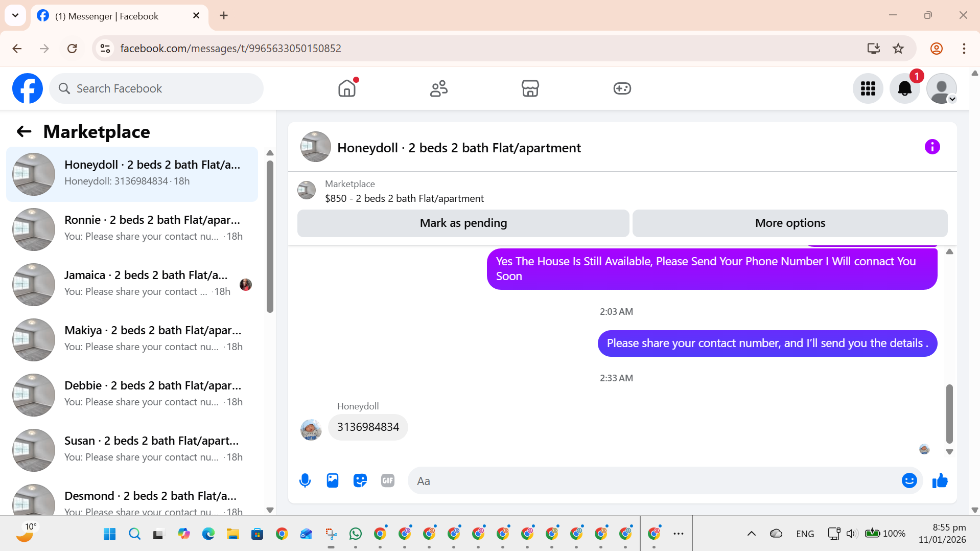Open the Friends icon in top navigation
980x551 pixels.
coord(439,88)
